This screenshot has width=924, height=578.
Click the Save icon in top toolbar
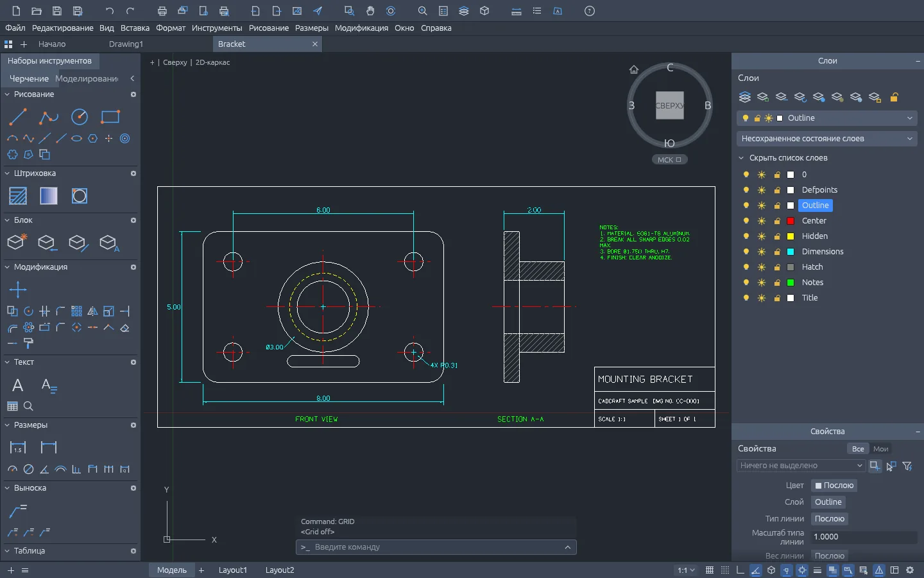pos(57,11)
